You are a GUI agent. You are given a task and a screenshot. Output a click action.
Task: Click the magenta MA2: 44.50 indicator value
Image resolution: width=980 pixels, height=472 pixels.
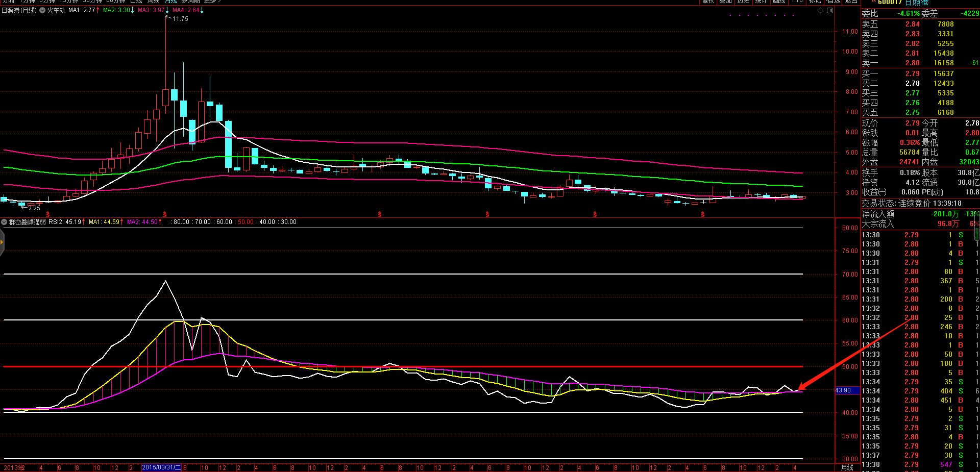point(142,222)
